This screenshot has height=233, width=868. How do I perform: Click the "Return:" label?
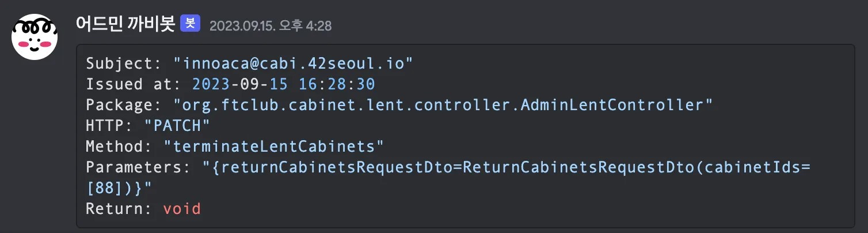119,209
